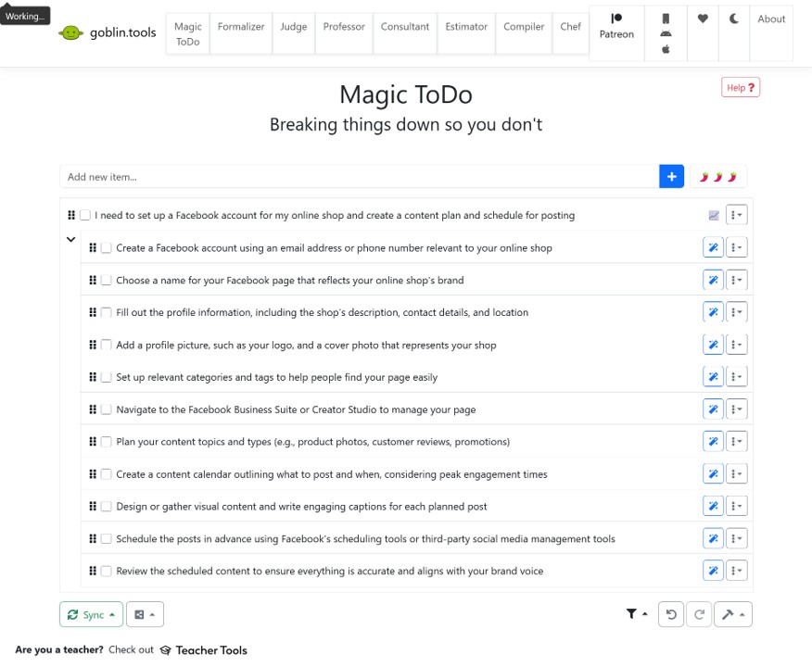This screenshot has height=667, width=812.
Task: Click the magic wand on the 'Create a Facebook account' row
Action: pos(713,246)
